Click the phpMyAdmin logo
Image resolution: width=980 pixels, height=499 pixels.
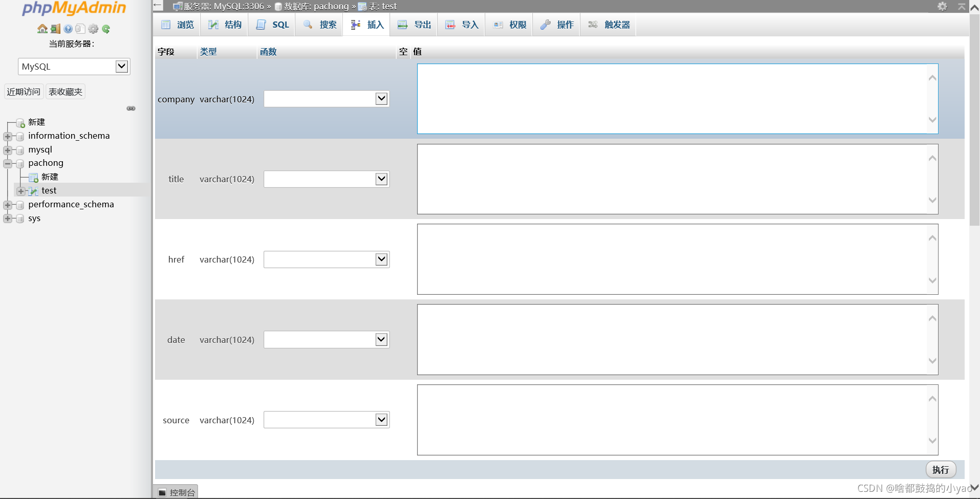74,8
